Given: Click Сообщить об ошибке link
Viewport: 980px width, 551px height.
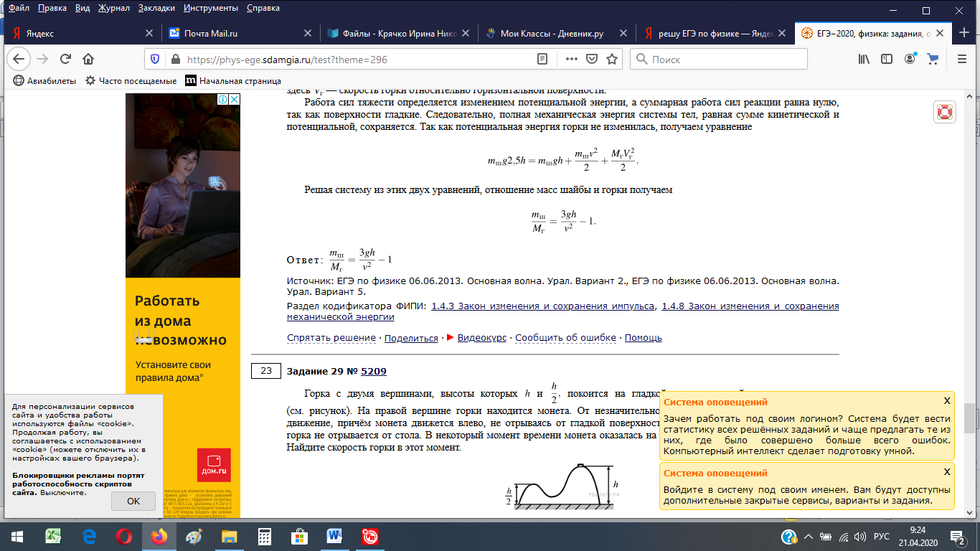Looking at the screenshot, I should point(565,337).
